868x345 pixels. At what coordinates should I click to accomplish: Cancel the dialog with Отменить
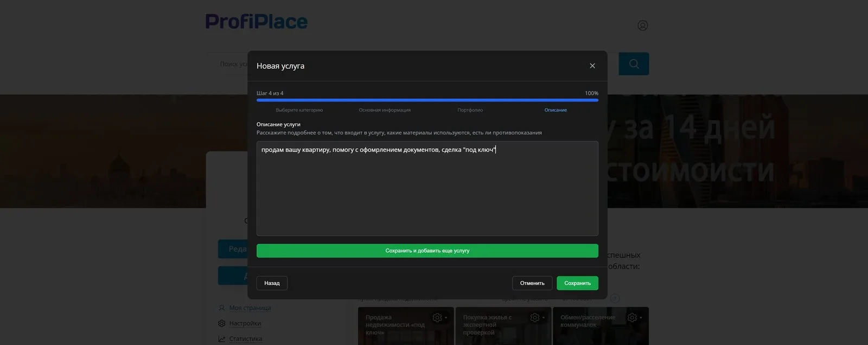point(532,283)
